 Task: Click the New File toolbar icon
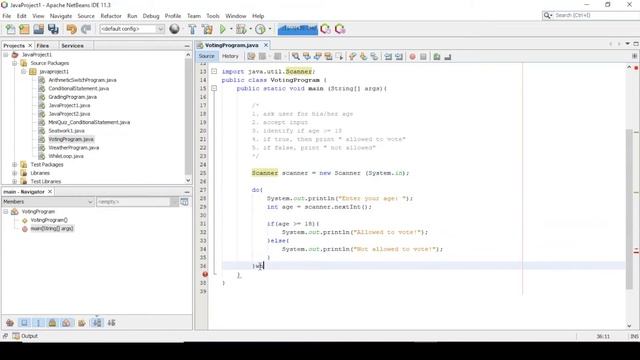coord(10,29)
